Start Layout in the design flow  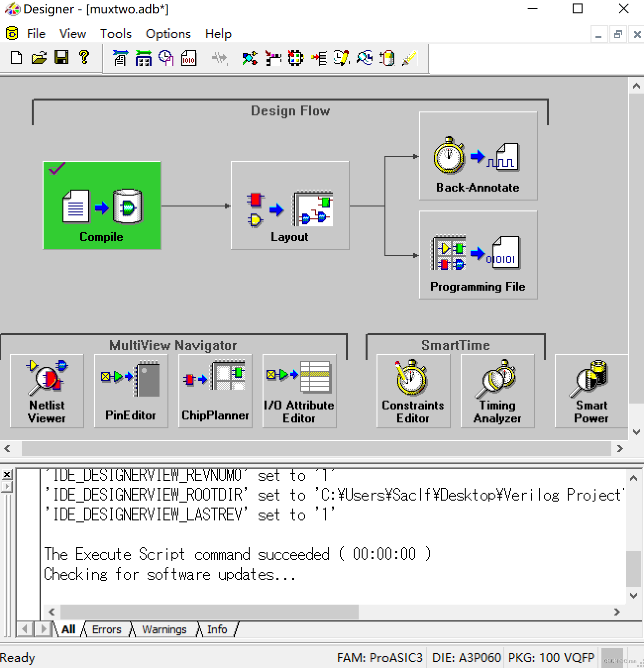[x=290, y=205]
